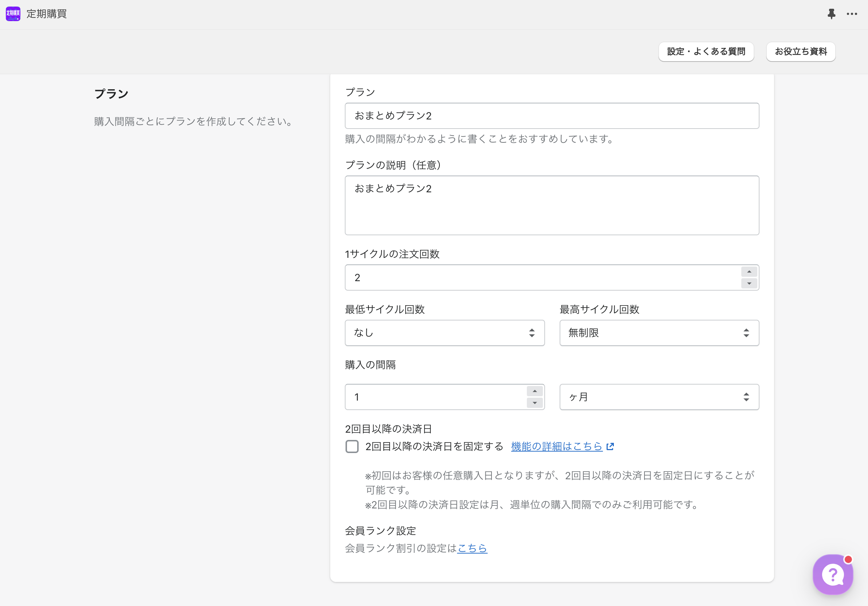Decrease 1サイクルの注文回数 with down arrow
This screenshot has height=606, width=868.
[749, 284]
